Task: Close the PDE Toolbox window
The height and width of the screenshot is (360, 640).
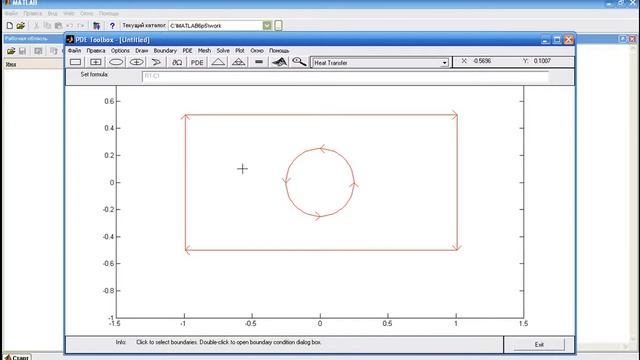Action: tap(569, 40)
